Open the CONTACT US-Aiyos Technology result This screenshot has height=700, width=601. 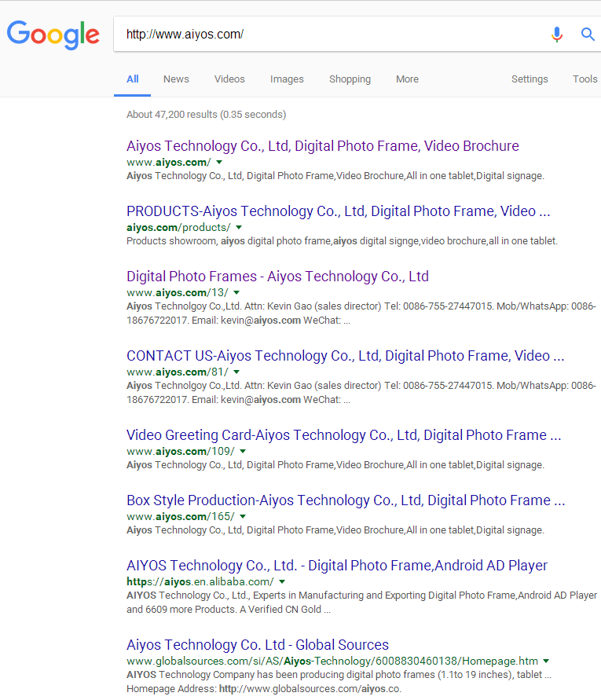pos(345,356)
